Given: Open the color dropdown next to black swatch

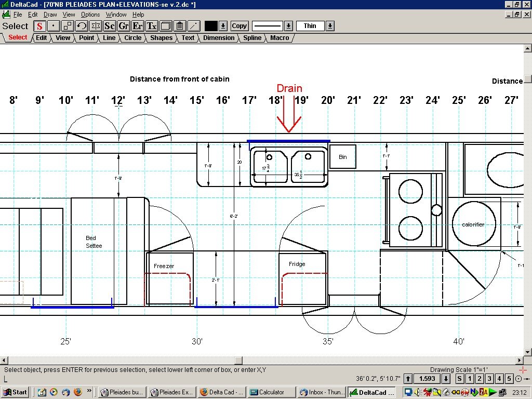Looking at the screenshot, I should [x=223, y=26].
